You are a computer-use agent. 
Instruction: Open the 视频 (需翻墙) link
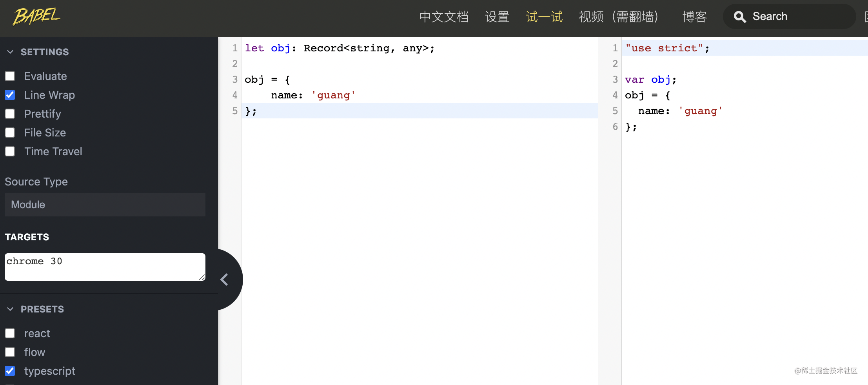tap(618, 17)
